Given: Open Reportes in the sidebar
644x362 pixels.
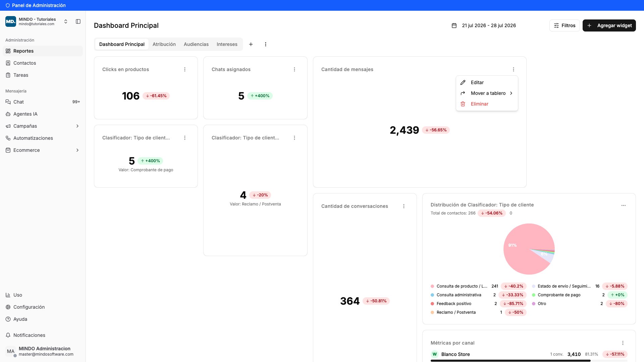Looking at the screenshot, I should click(x=43, y=51).
